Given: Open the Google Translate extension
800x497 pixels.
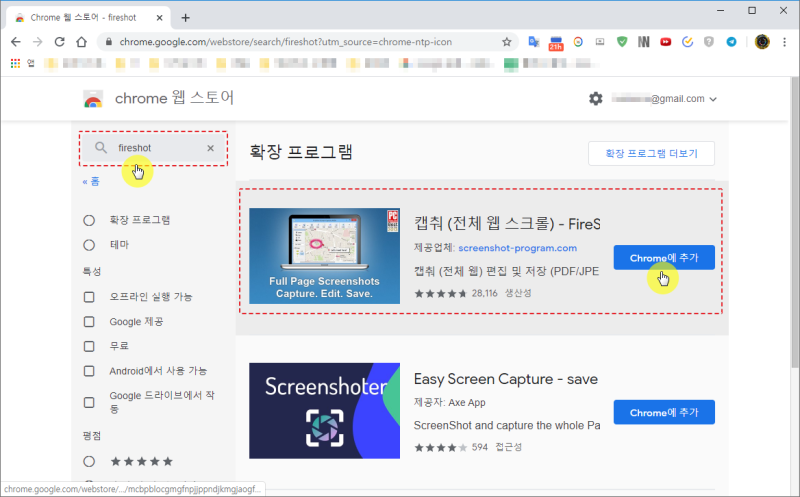Looking at the screenshot, I should (x=534, y=42).
